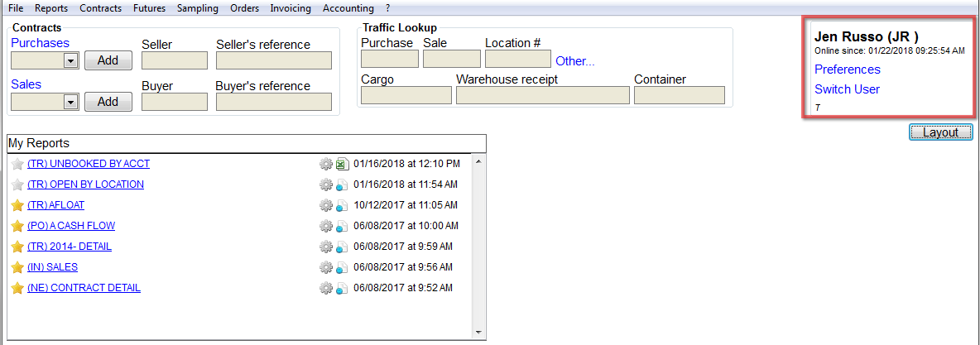Open the (TR) OPEN BY LOCATION report
Viewport: 980px width, 345px height.
pos(85,184)
